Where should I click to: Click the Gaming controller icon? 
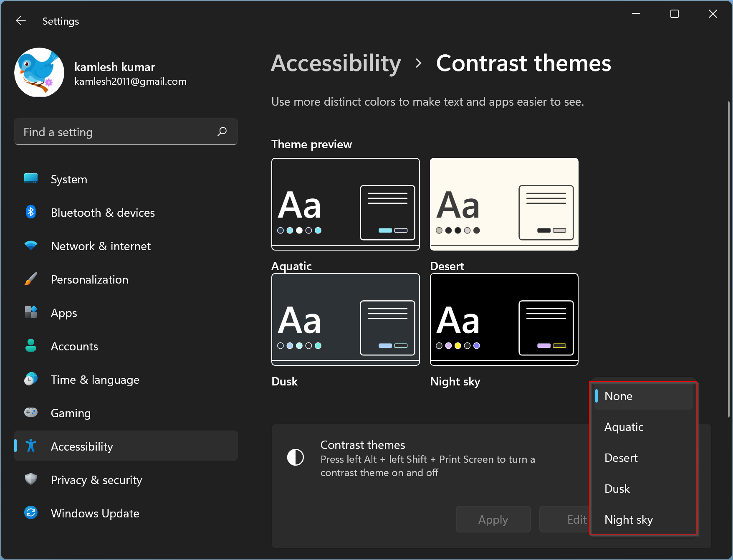(31, 413)
